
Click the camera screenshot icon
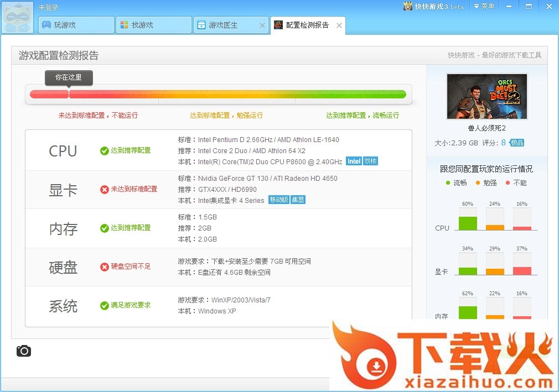click(x=24, y=351)
